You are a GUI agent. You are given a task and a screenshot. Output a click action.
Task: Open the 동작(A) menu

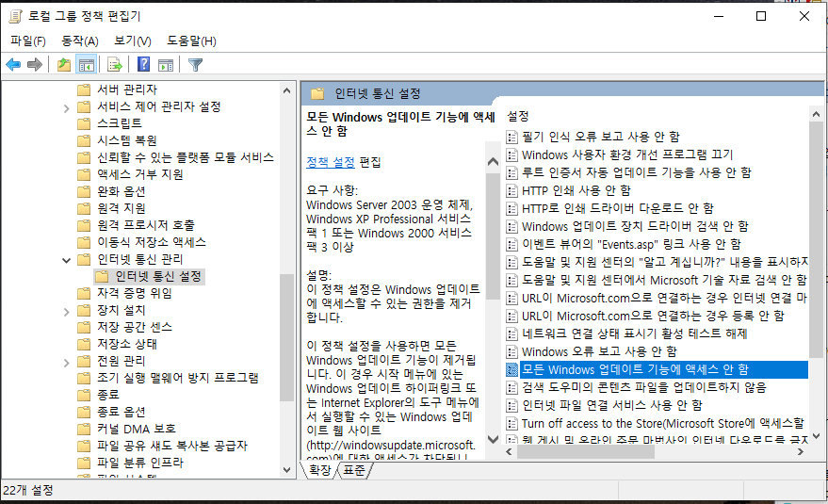pyautogui.click(x=79, y=41)
